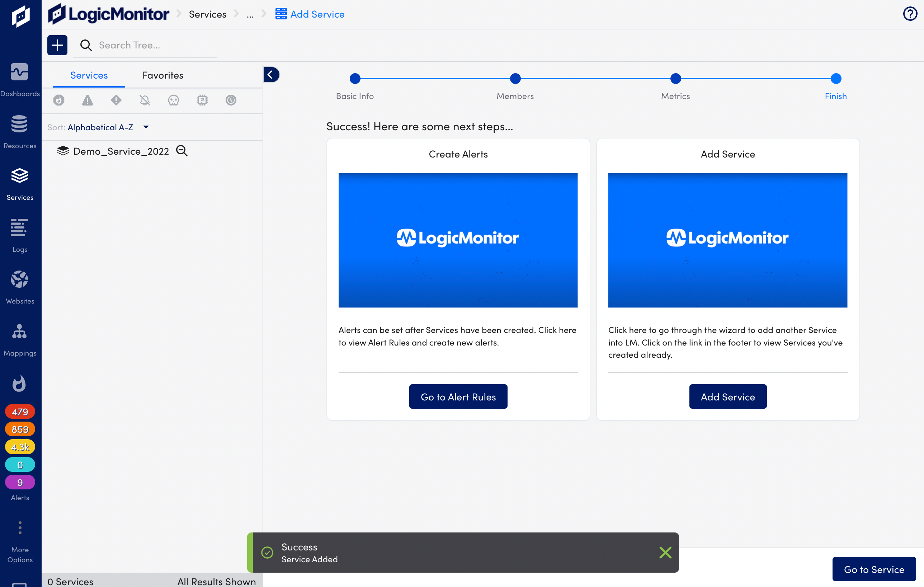Open the Services sidebar section
This screenshot has width=924, height=587.
pos(20,184)
